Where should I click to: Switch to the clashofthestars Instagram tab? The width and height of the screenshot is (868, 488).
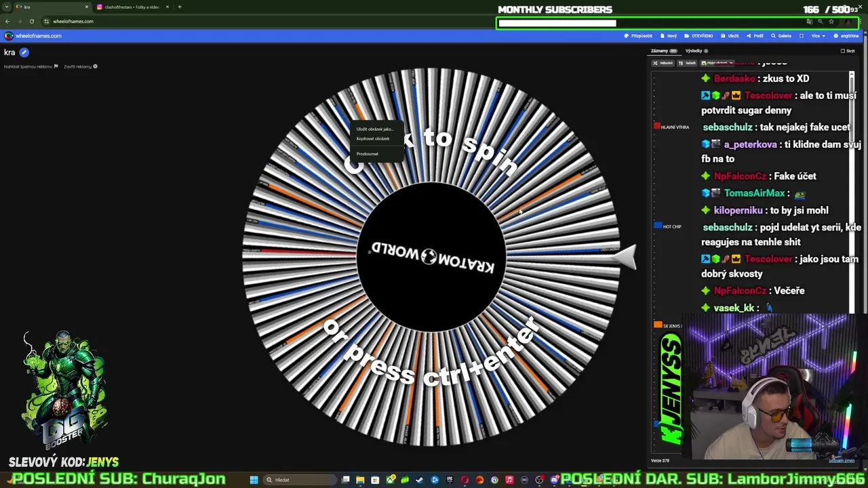132,7
